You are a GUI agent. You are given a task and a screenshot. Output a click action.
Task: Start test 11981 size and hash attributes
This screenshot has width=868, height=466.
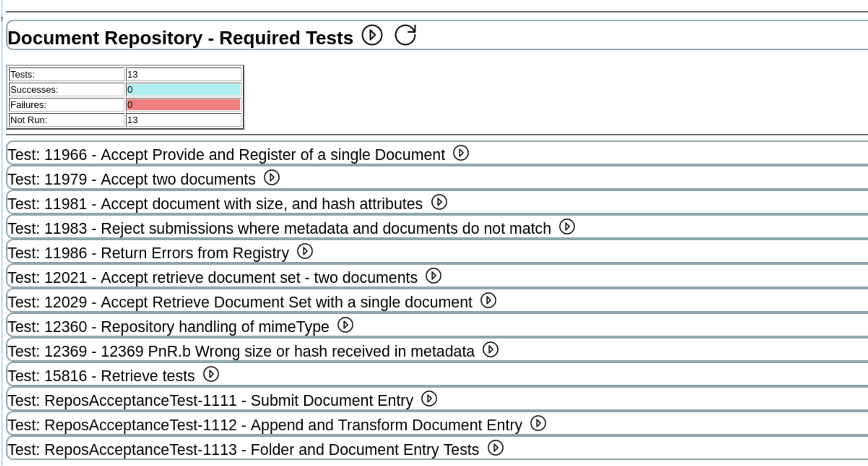[439, 202]
